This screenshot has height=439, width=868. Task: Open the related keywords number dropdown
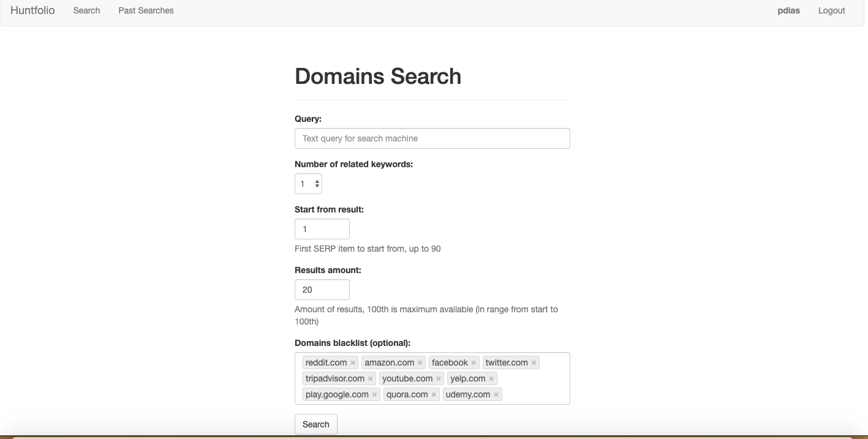[x=308, y=184]
